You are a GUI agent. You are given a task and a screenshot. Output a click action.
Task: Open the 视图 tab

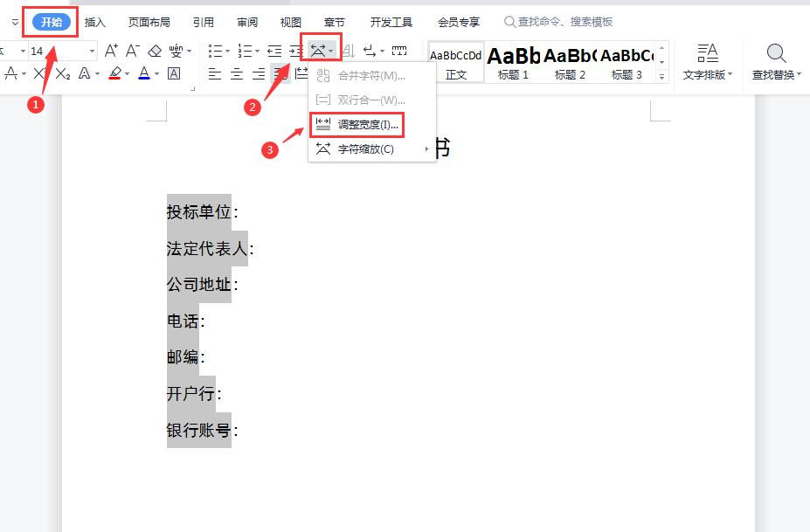(290, 22)
